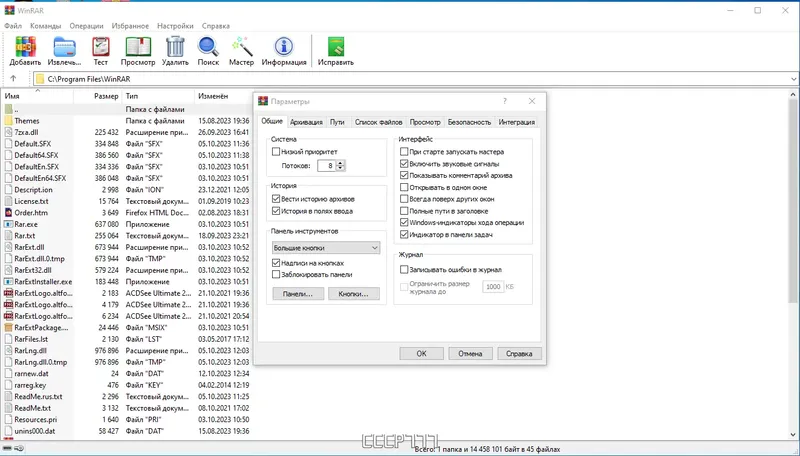Viewport: 800px width, 456px height.
Task: Click the Параметры dialog help question mark
Action: tap(505, 101)
